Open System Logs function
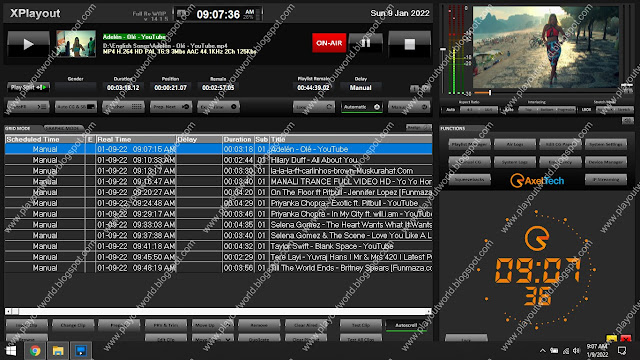640x360 pixels. pos(515,162)
